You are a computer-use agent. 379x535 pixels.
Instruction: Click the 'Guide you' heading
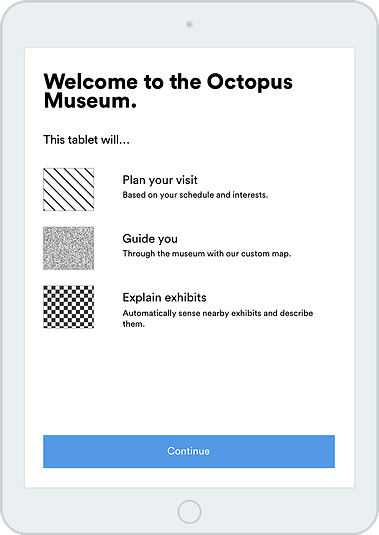[150, 239]
